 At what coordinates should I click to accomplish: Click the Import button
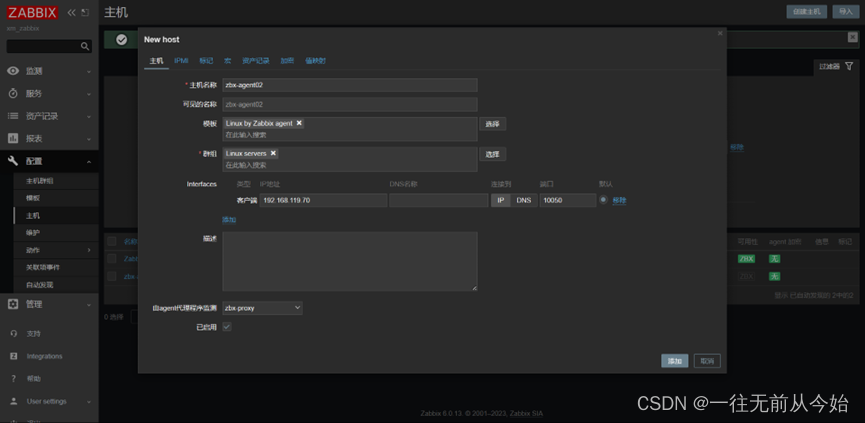point(846,12)
